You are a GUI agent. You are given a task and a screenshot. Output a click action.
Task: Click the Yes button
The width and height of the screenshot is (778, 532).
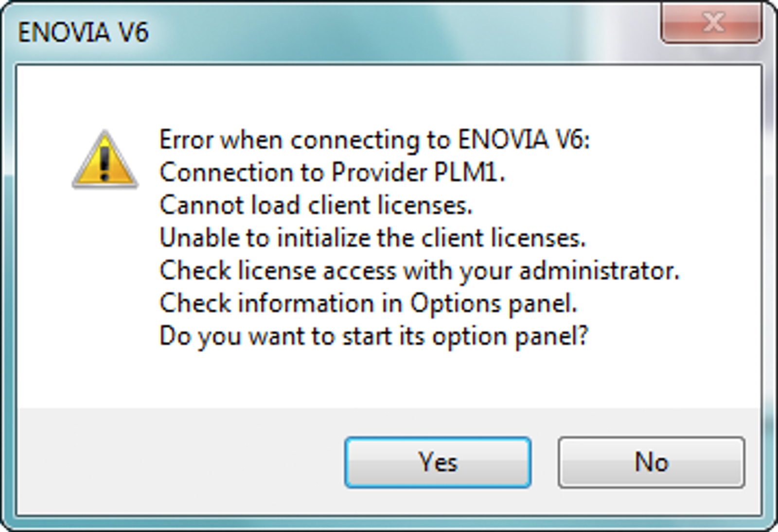(438, 462)
